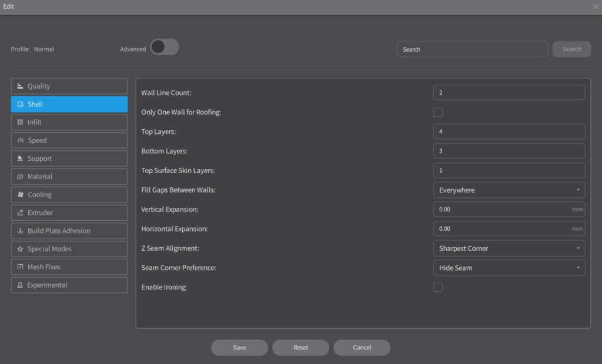Click the Support category icon

[x=20, y=159]
